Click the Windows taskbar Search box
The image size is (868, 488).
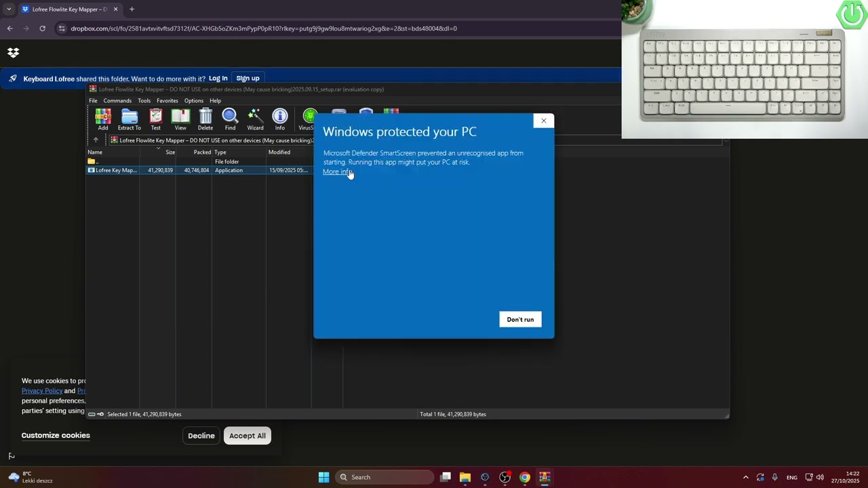385,477
